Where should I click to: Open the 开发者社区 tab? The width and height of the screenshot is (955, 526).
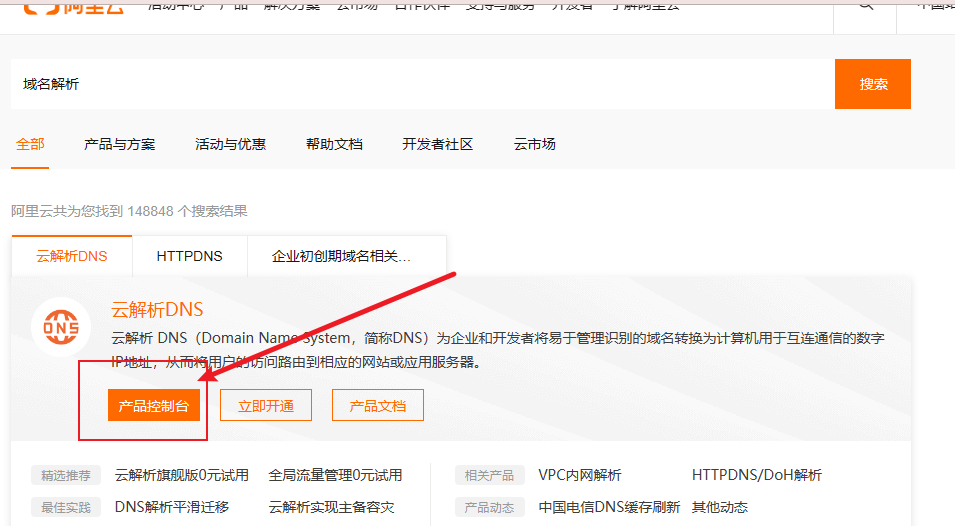pyautogui.click(x=437, y=144)
